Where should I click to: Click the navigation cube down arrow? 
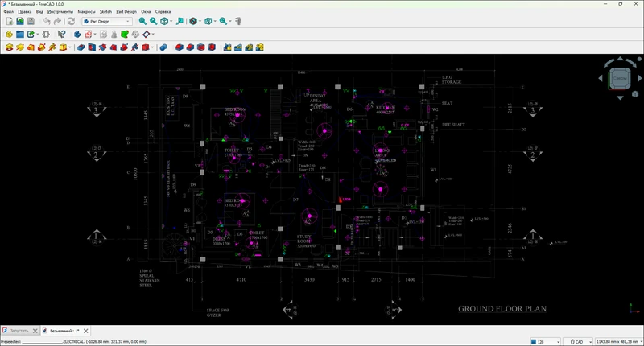click(621, 97)
